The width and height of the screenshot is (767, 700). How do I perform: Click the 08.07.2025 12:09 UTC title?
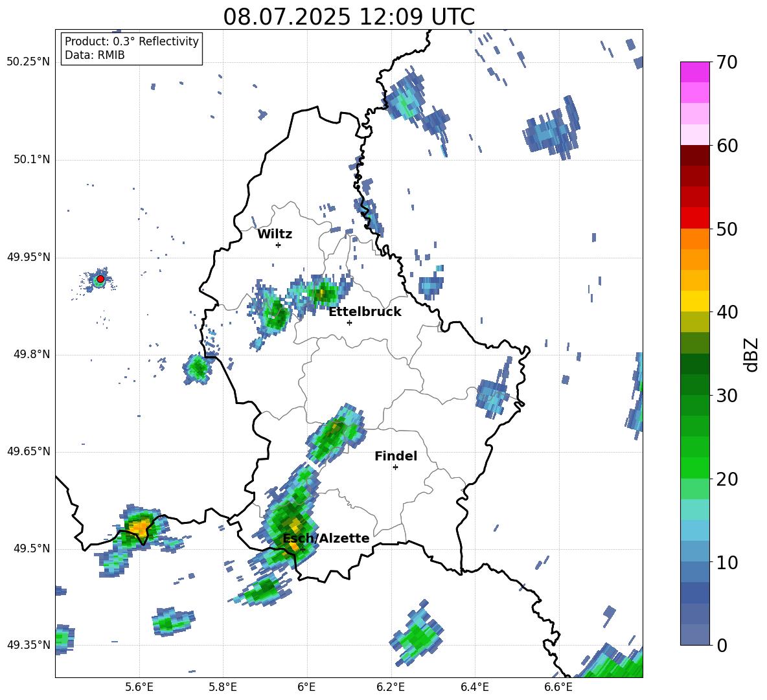[349, 17]
